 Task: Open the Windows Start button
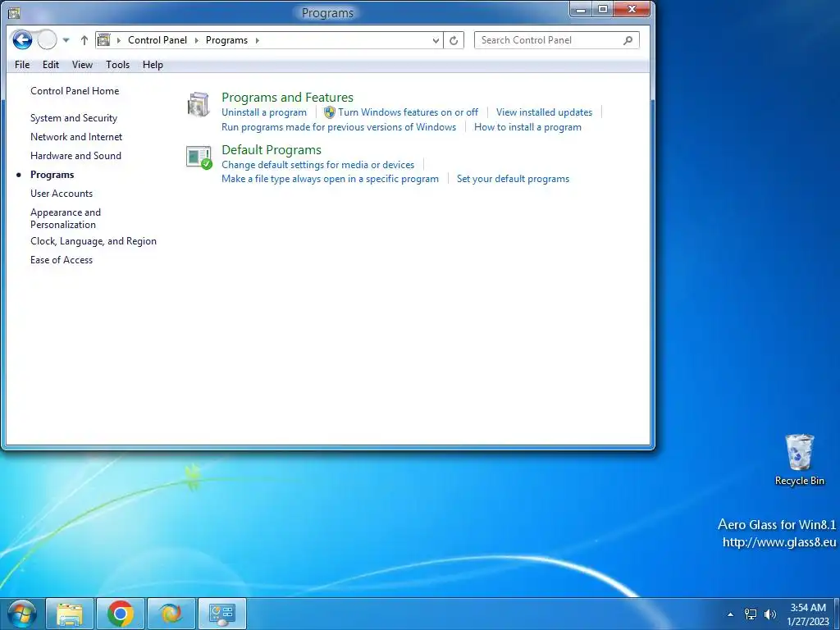[x=21, y=614]
